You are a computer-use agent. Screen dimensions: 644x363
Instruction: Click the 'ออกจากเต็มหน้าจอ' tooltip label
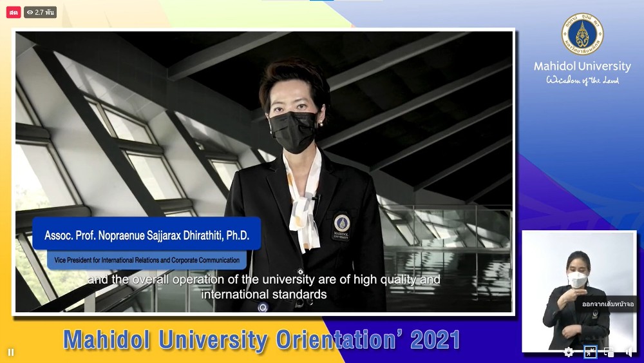(607, 304)
